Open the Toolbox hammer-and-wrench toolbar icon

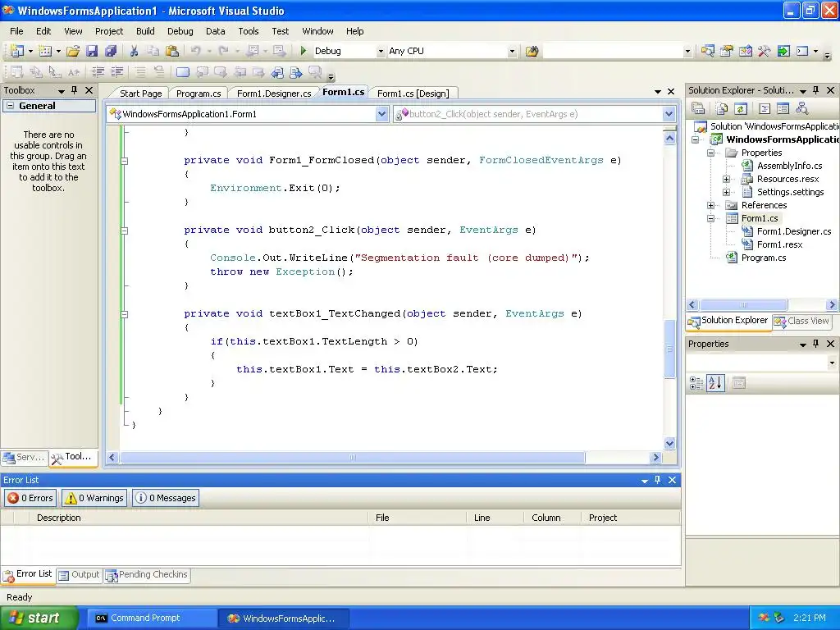[x=764, y=51]
